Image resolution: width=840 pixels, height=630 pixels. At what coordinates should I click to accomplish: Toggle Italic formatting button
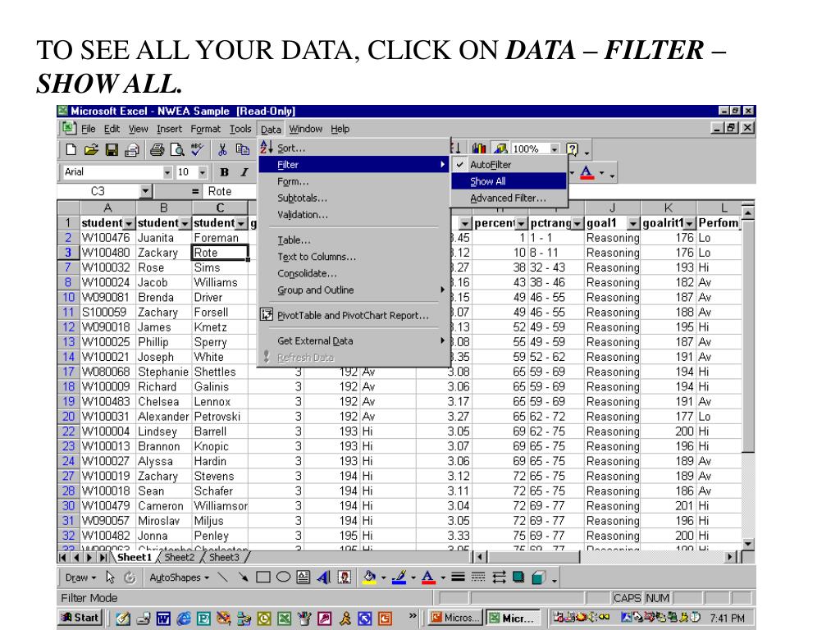point(244,172)
